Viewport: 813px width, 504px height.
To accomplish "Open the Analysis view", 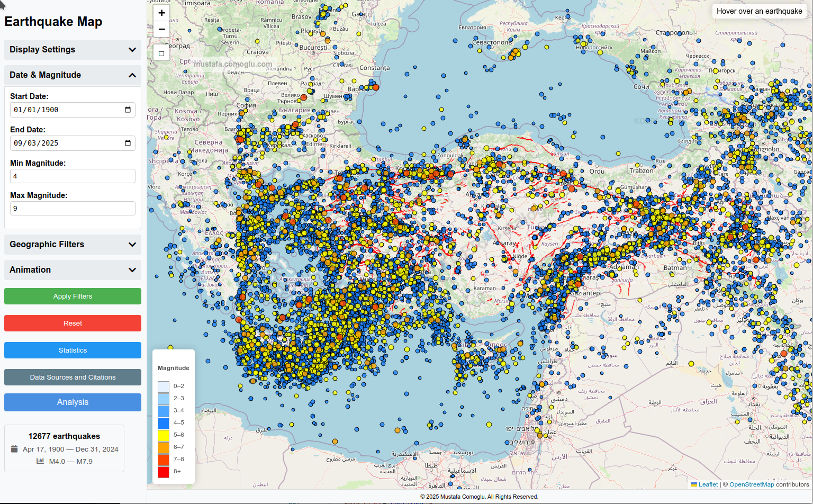I will [73, 402].
